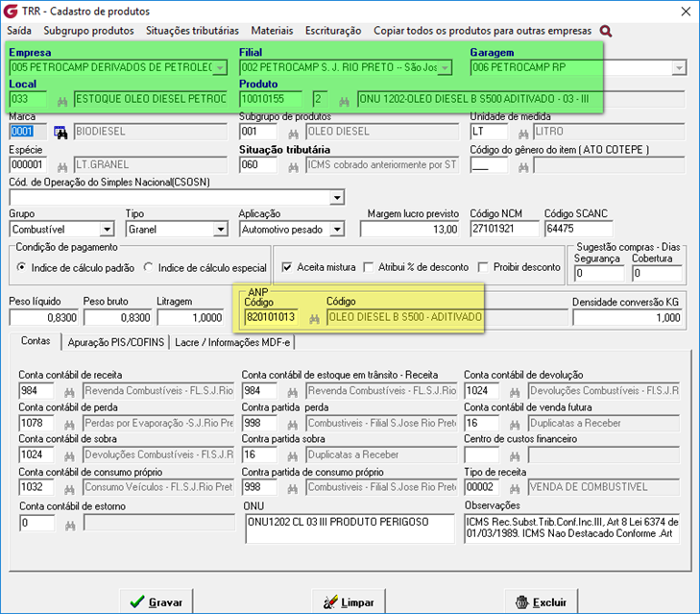
Task: Open Unidade de medida lookup binoculars
Action: click(x=523, y=134)
